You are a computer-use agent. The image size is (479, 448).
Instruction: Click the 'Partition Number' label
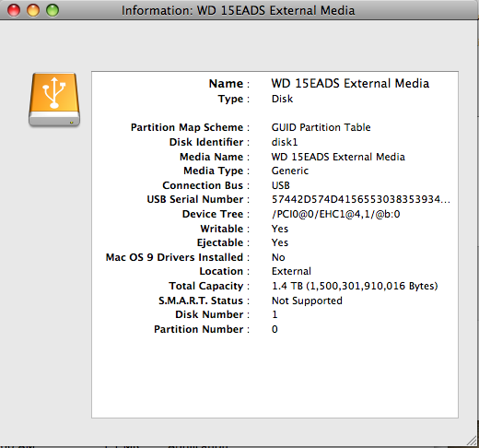[x=198, y=329]
